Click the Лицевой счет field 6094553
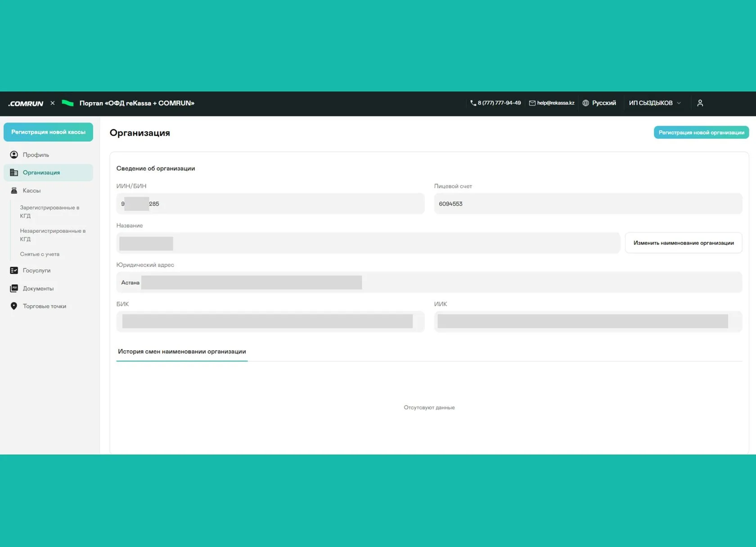This screenshot has height=547, width=756. pos(588,203)
